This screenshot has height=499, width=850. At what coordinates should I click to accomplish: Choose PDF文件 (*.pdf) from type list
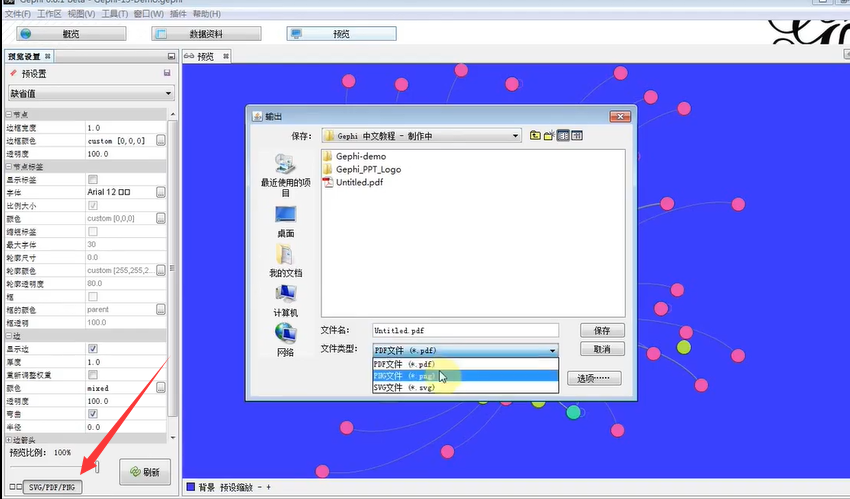point(466,364)
